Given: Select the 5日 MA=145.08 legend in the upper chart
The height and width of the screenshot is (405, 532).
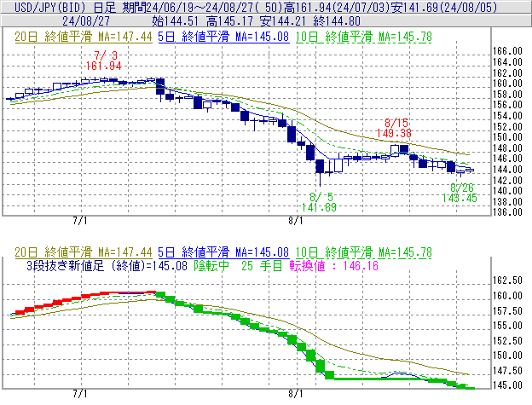Looking at the screenshot, I should point(224,37).
